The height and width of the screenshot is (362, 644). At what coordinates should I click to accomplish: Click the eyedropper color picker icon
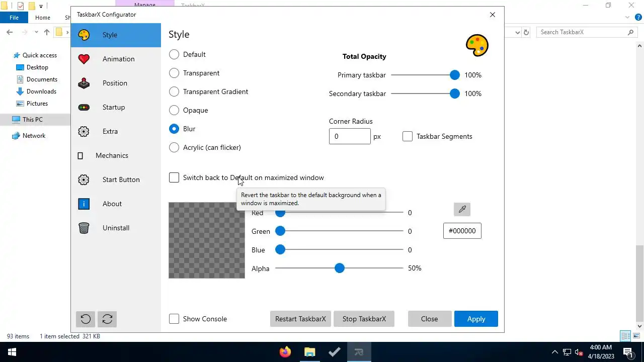[x=462, y=209]
